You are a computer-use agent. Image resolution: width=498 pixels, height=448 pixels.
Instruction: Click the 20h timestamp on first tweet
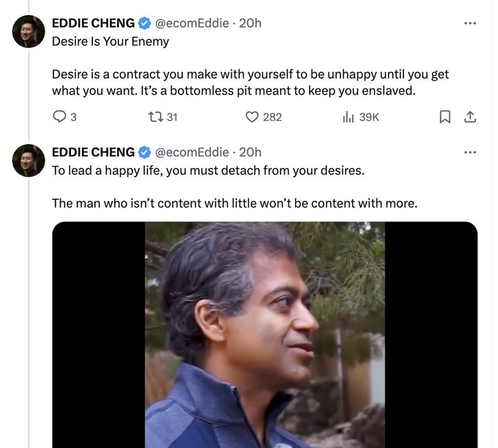point(250,23)
